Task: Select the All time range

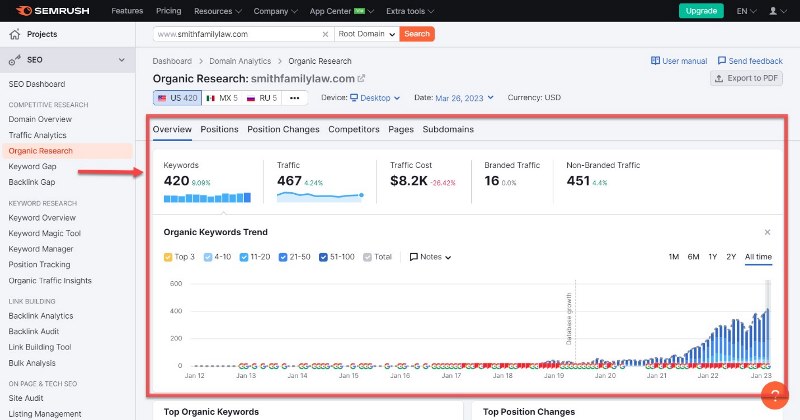Action: click(758, 257)
